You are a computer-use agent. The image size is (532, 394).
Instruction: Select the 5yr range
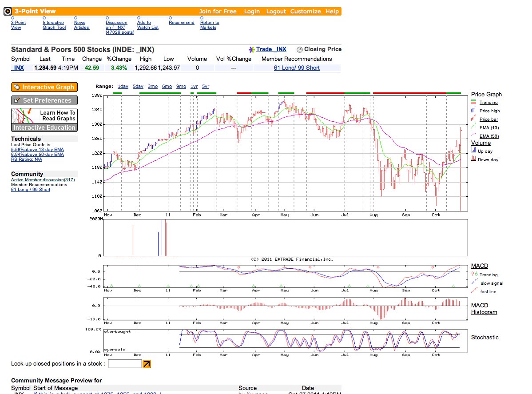point(206,87)
